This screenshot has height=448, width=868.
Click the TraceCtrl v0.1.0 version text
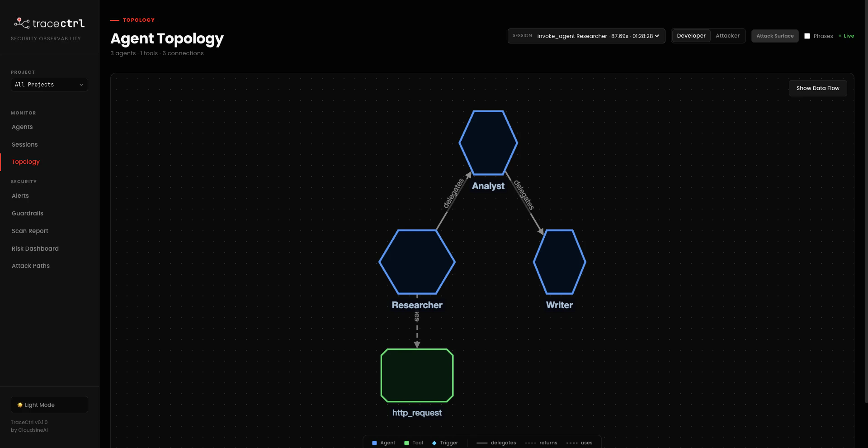tap(29, 422)
